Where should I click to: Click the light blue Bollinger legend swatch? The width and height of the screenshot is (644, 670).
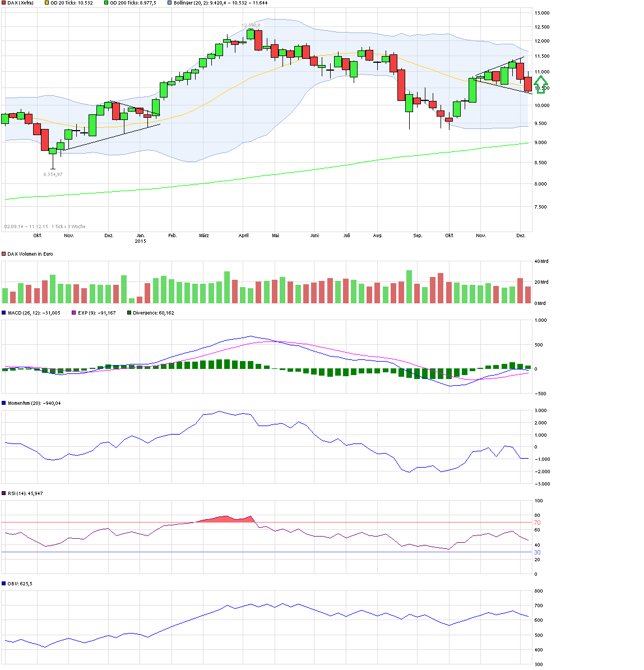pos(169,3)
